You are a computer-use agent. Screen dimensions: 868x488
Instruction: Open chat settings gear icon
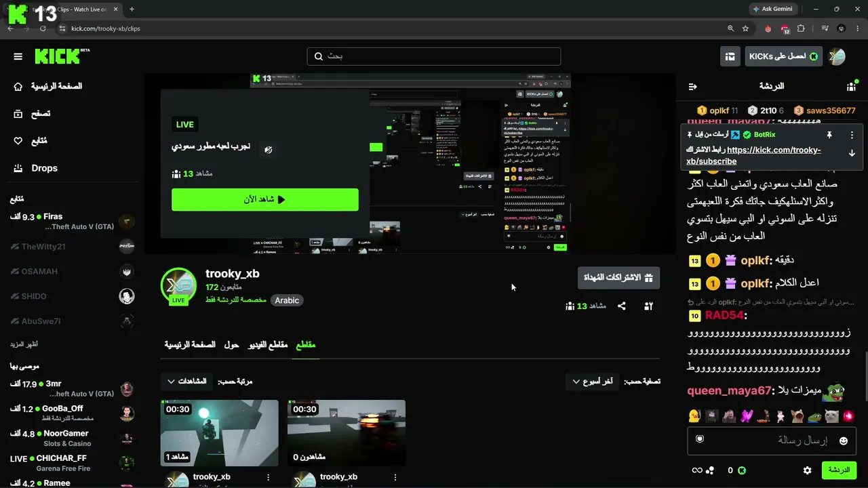tap(807, 470)
